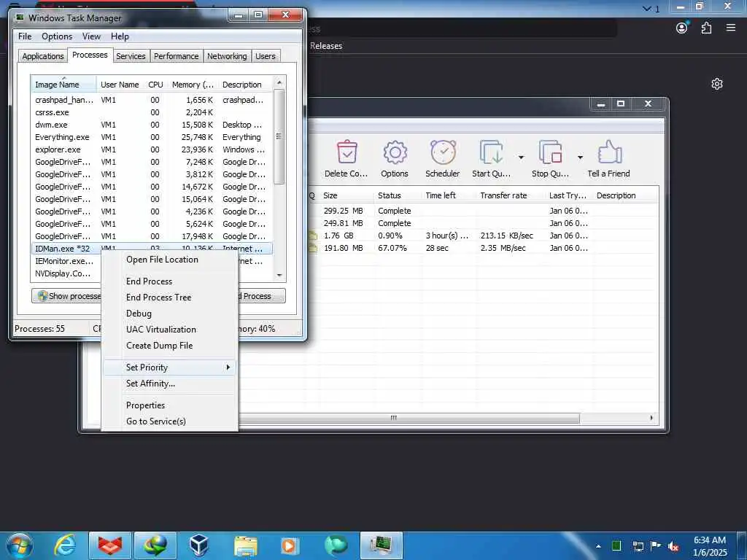Screen dimensions: 747x560
Task: Expand Stop Queue dropdown arrow
Action: click(x=580, y=157)
